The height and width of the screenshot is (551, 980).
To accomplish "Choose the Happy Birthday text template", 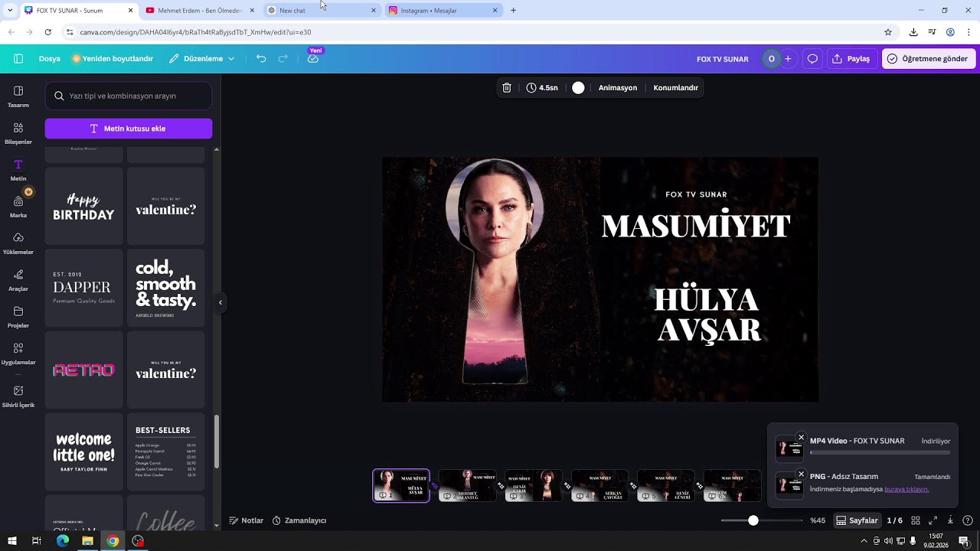I will (x=83, y=207).
